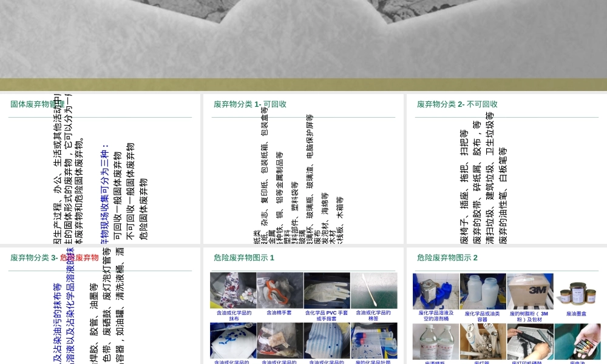Click the waste lamp tubes photo
607x364 pixels.
[x=483, y=342]
